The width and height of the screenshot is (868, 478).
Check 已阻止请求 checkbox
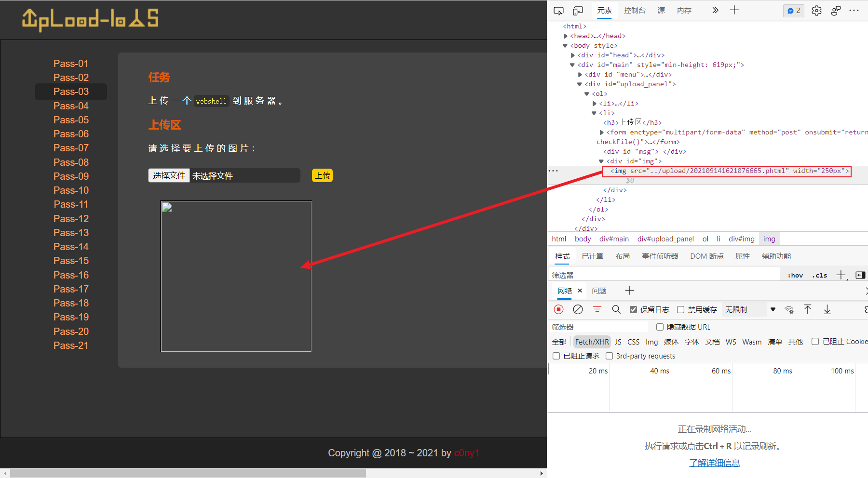pos(556,356)
